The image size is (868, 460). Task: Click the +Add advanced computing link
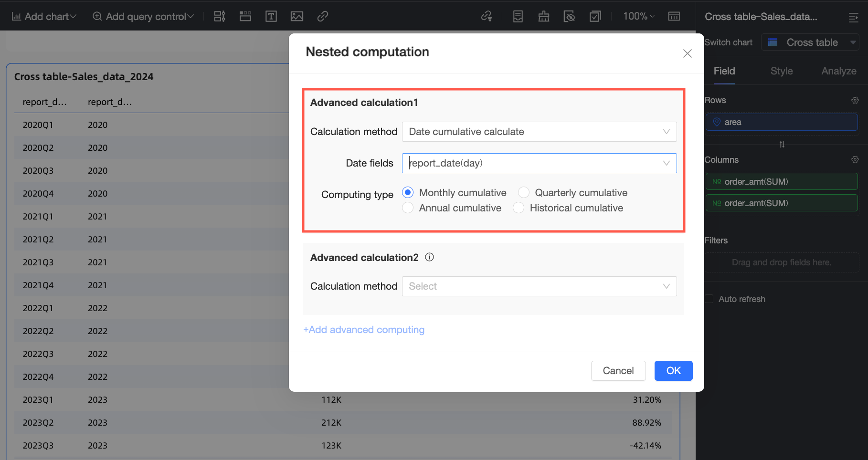364,330
